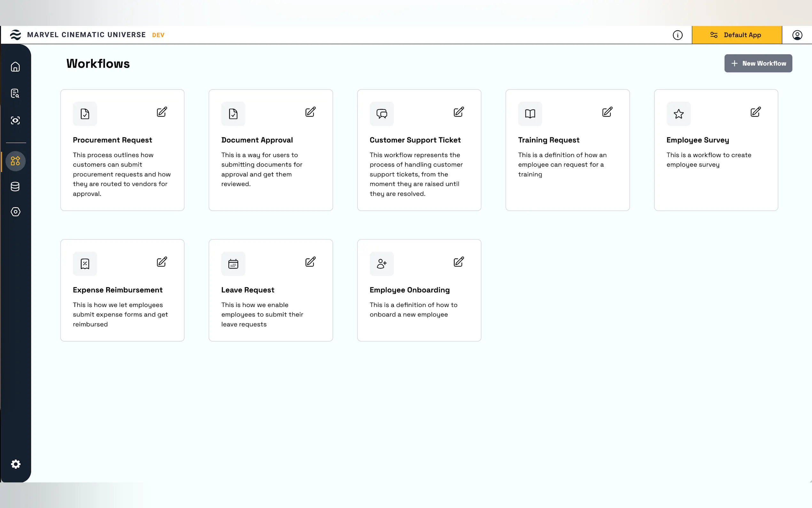Click the info icon in header
812x508 pixels.
(677, 35)
